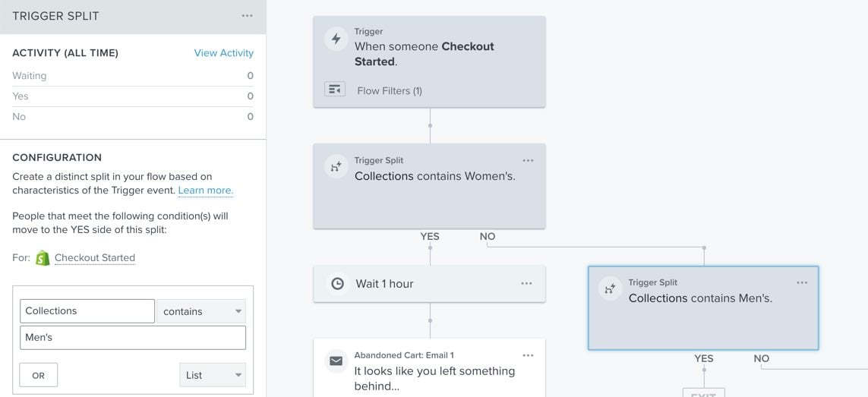
Task: Open the Wait 1 hour options menu
Action: click(x=526, y=284)
